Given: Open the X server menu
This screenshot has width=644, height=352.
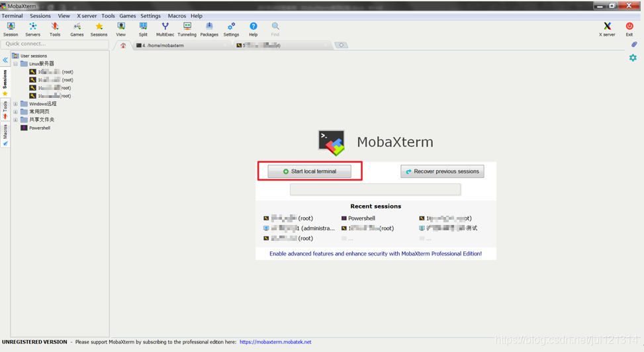Looking at the screenshot, I should (87, 16).
